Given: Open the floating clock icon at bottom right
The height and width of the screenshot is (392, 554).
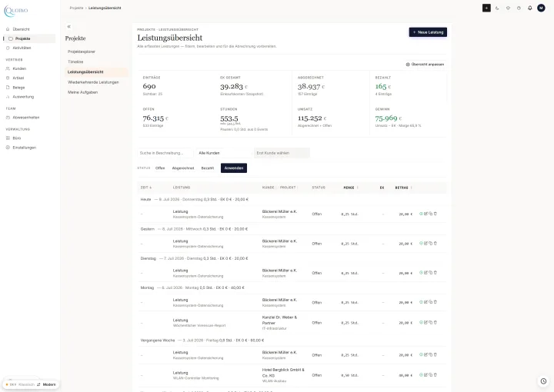Looking at the screenshot, I should (543, 381).
